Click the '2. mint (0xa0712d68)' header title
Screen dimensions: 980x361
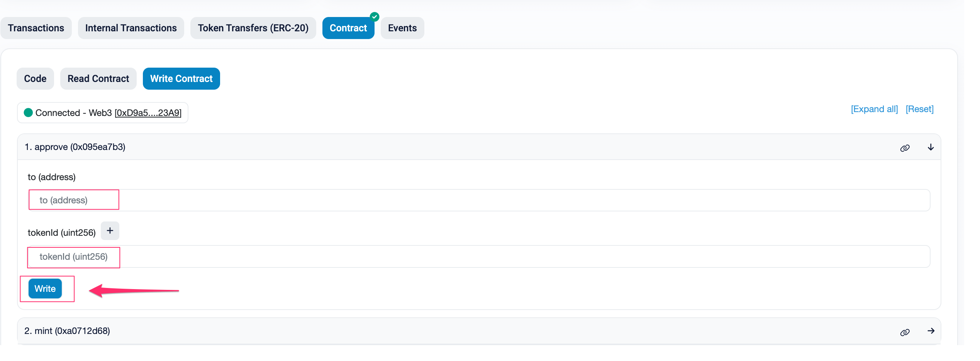[x=67, y=331]
